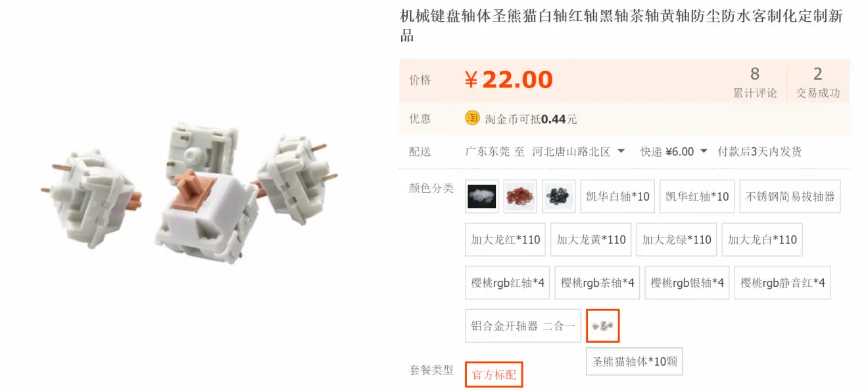Select 不锈钢简易拔轴器 option
Screen dimensions: 868x390
(790, 197)
